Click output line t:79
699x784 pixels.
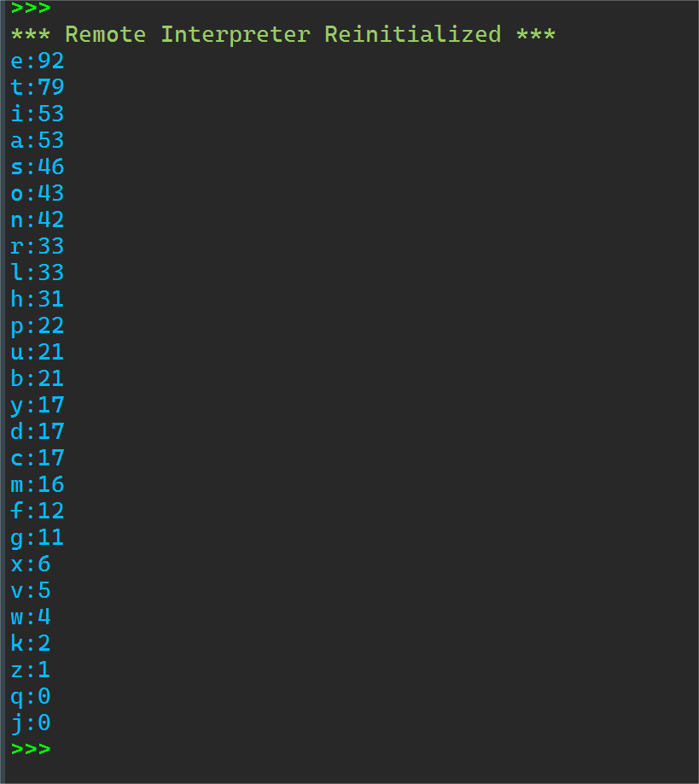pos(38,87)
